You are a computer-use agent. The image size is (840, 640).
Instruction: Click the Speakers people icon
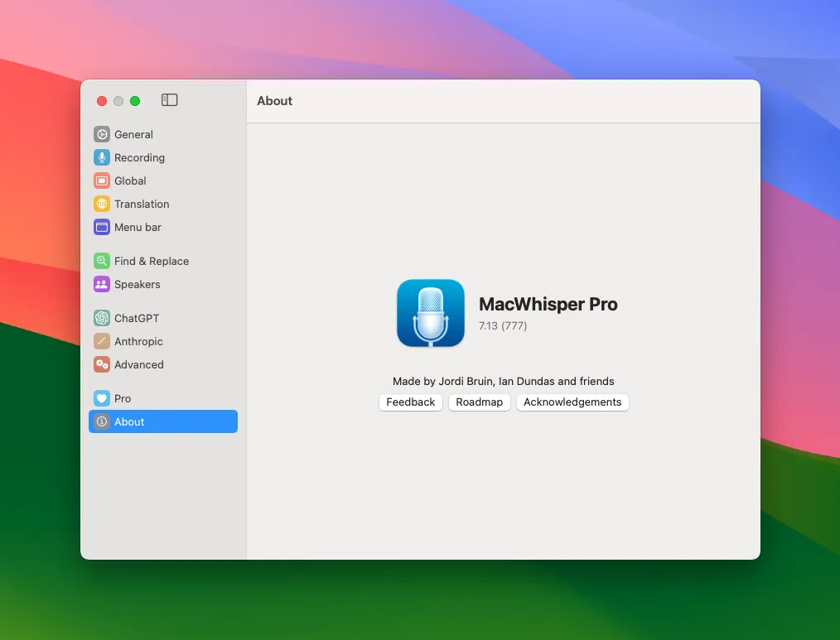click(102, 284)
